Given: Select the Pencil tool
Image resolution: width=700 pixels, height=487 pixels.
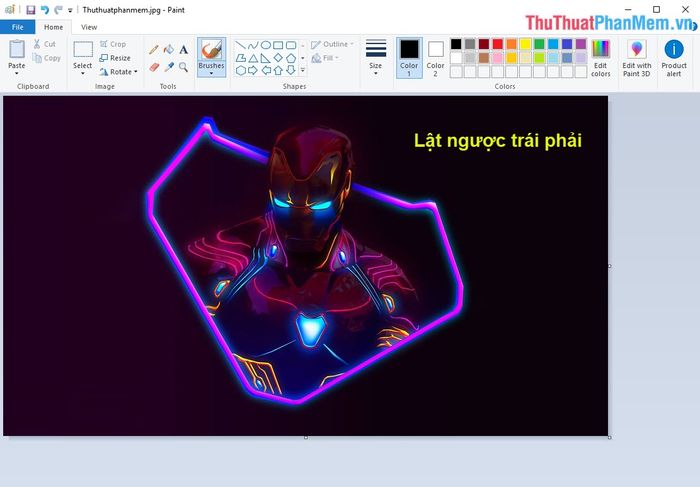Looking at the screenshot, I should (x=154, y=49).
